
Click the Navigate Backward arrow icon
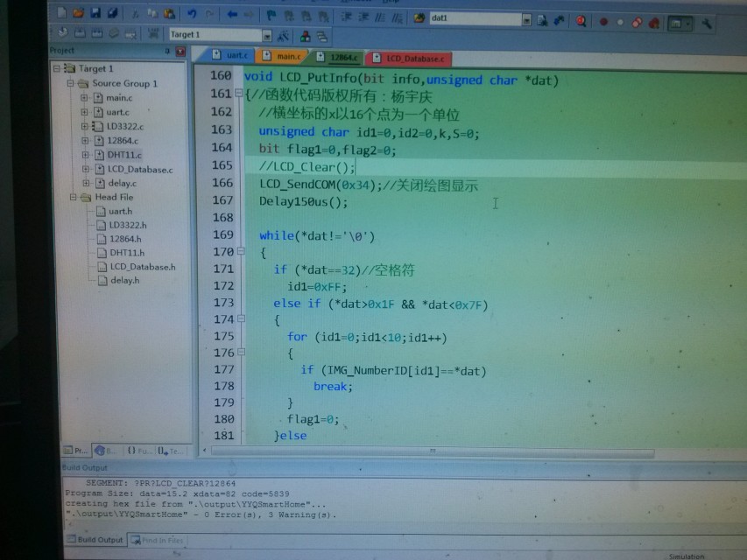[x=232, y=16]
